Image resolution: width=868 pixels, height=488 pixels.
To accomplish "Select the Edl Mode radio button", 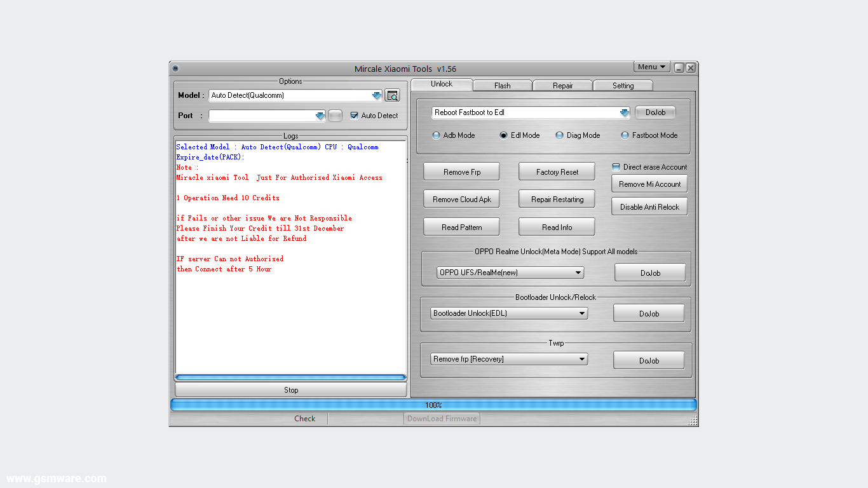I will 504,135.
